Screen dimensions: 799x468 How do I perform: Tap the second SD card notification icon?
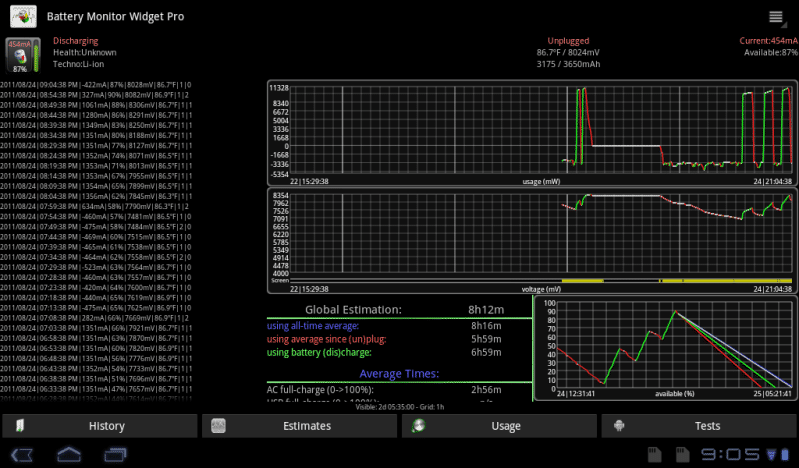click(682, 454)
